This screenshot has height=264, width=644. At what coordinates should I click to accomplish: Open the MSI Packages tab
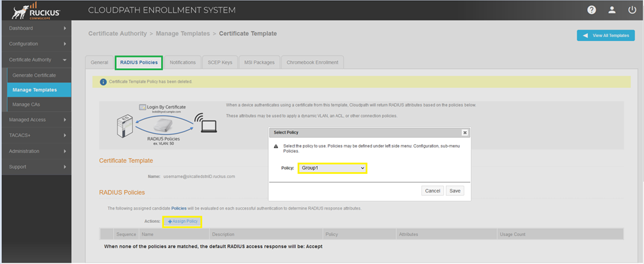coord(259,62)
